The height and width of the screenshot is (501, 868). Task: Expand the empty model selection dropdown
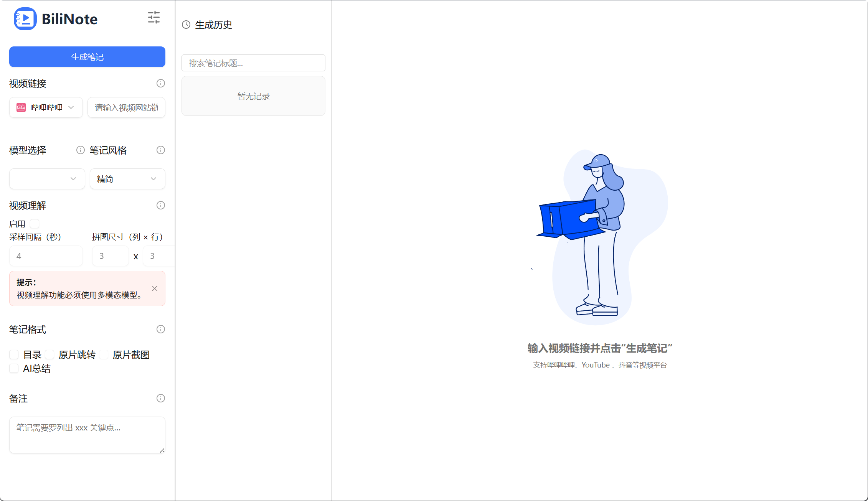pyautogui.click(x=47, y=179)
